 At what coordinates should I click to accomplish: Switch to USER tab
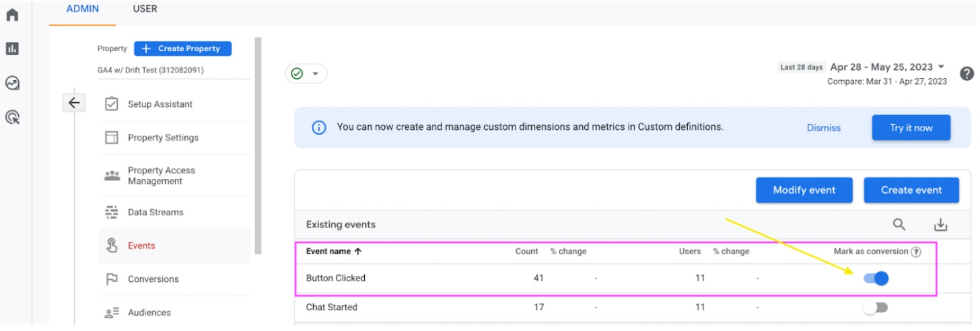click(x=145, y=9)
